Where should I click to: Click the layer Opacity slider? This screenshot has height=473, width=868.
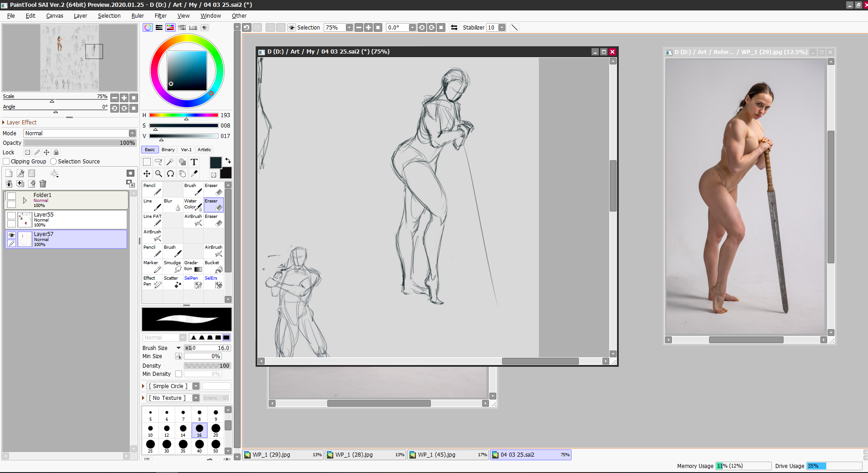[80, 143]
